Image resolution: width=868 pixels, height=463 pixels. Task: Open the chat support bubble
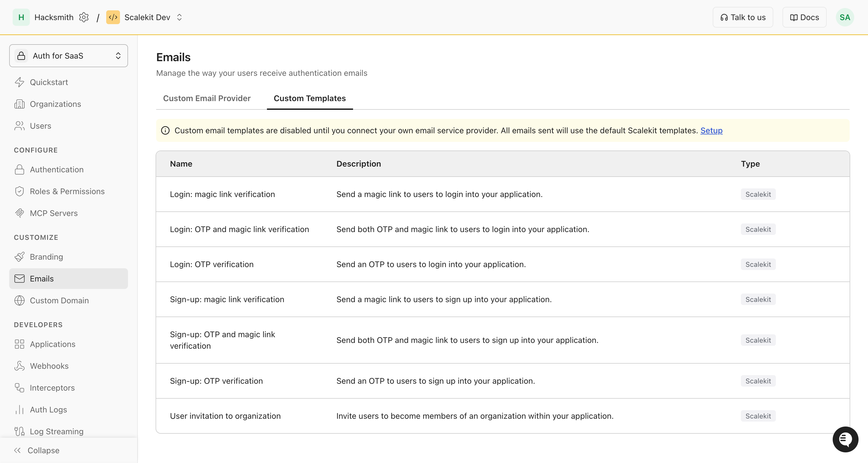coord(845,439)
